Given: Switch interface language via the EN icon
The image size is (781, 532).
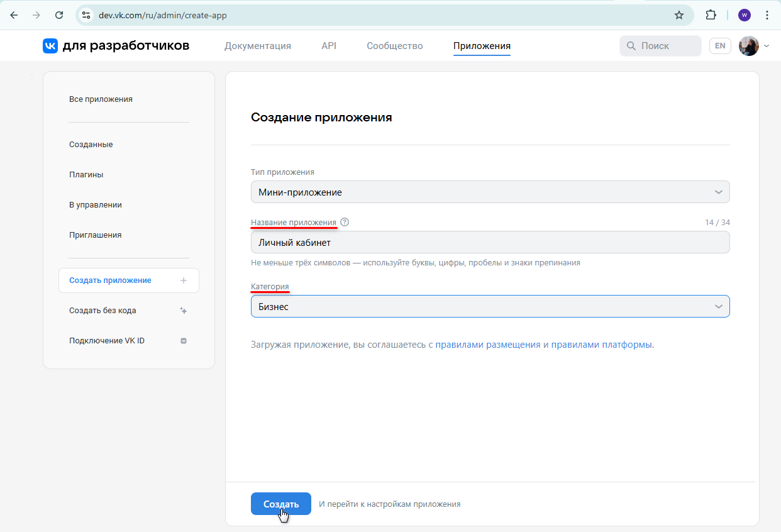Looking at the screenshot, I should pos(720,45).
